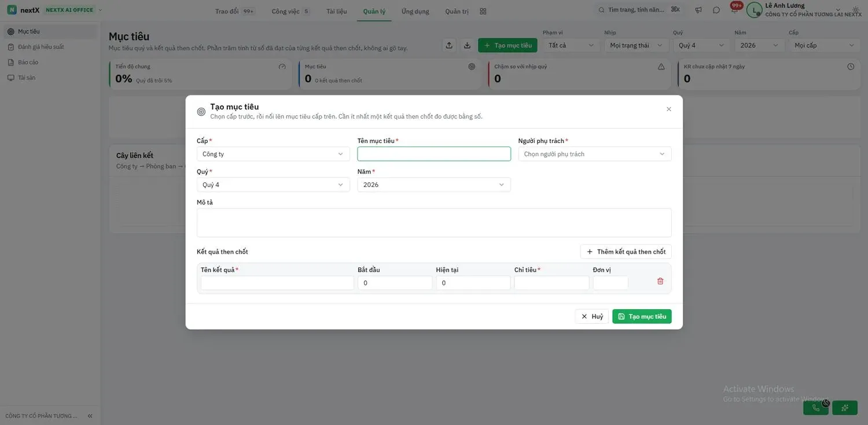The height and width of the screenshot is (425, 868).
Task: Open the AI sparkle assistant button
Action: click(845, 408)
